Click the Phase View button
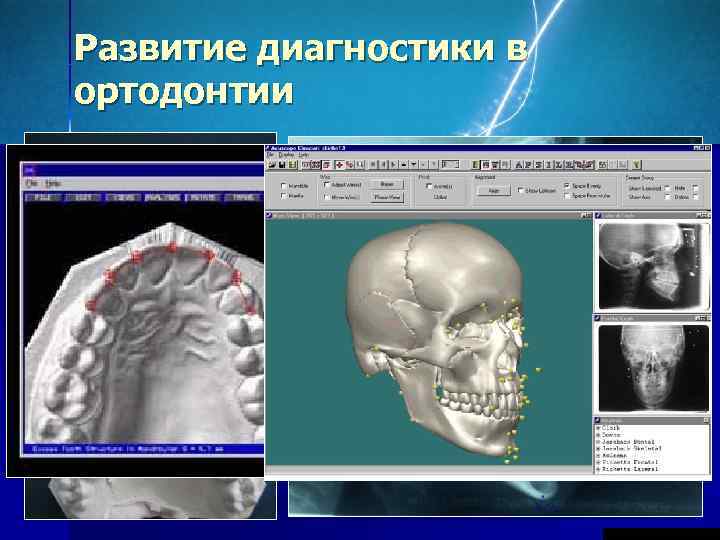The width and height of the screenshot is (720, 540). coord(387,197)
